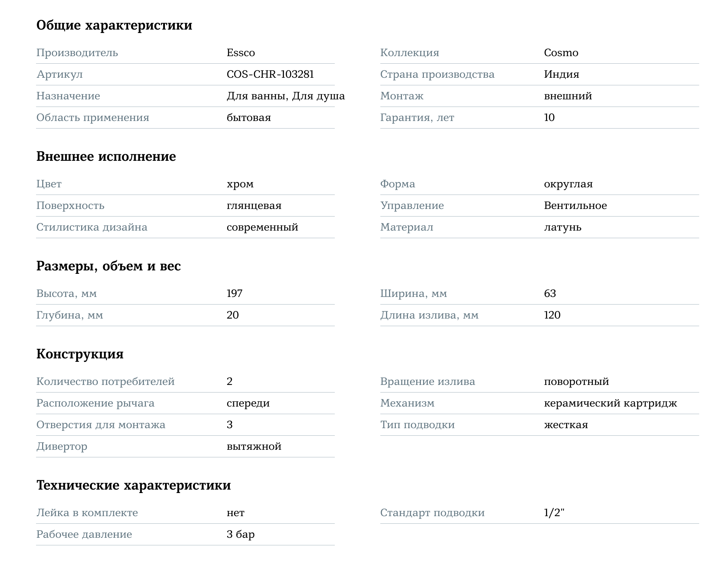Click the керамический картридж mechanism value
Viewport: 728px width, 581px height.
pos(610,404)
